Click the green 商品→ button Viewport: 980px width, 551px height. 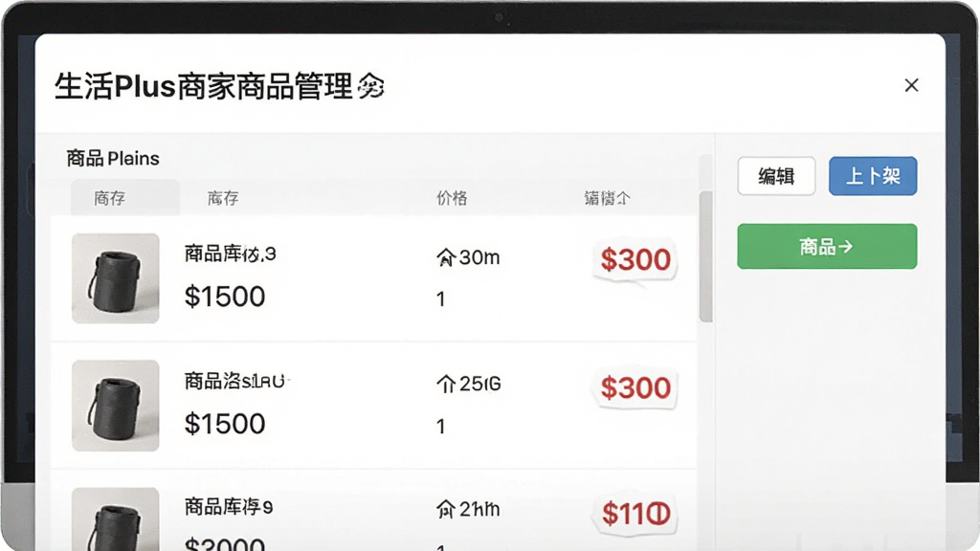(x=827, y=247)
